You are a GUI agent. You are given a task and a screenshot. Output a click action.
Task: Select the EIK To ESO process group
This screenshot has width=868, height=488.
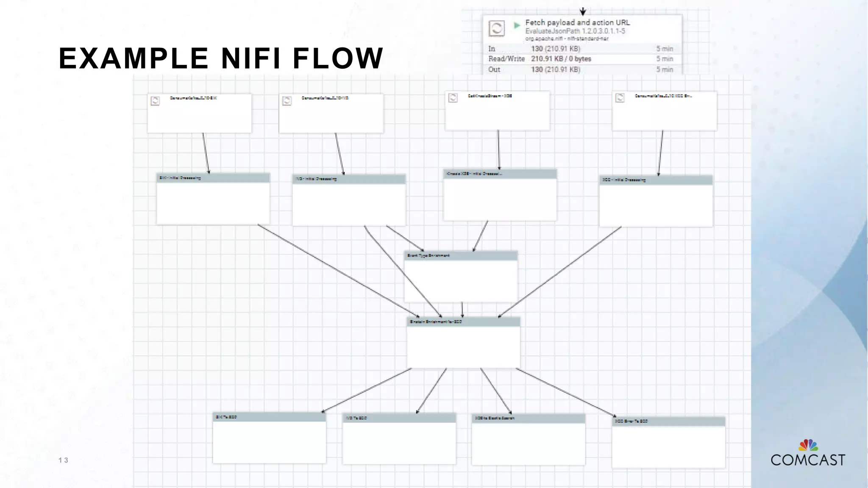click(x=270, y=438)
